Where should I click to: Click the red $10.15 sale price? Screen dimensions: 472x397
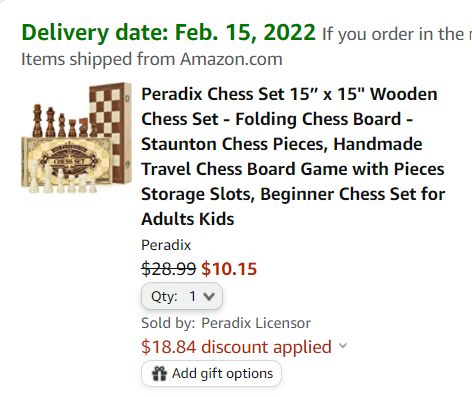pos(229,269)
